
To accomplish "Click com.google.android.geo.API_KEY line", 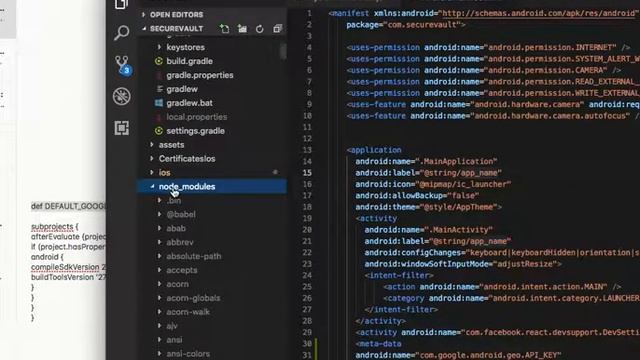I will (458, 355).
